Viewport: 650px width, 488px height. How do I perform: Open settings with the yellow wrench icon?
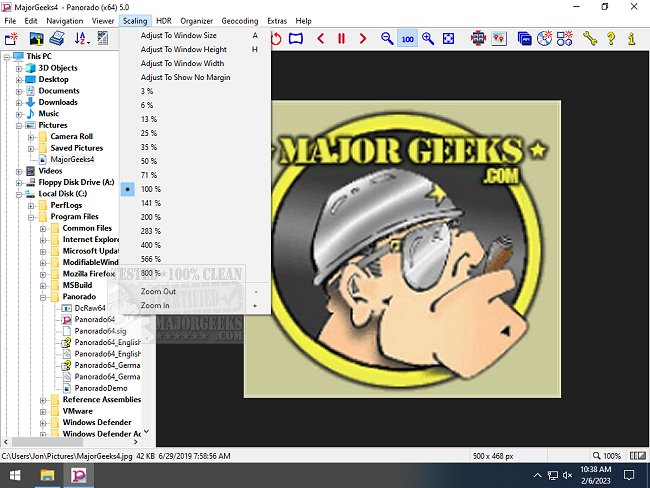pyautogui.click(x=589, y=39)
